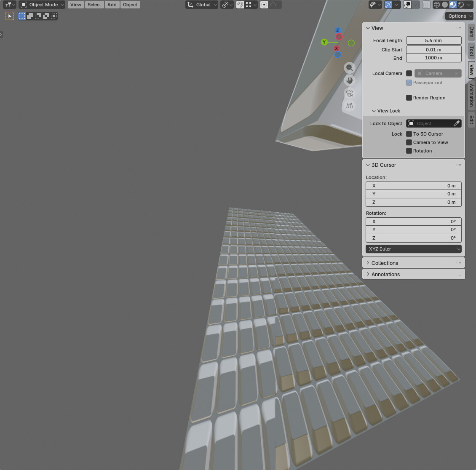
Task: Choose Subtract selection mode icon
Action: tap(37, 16)
